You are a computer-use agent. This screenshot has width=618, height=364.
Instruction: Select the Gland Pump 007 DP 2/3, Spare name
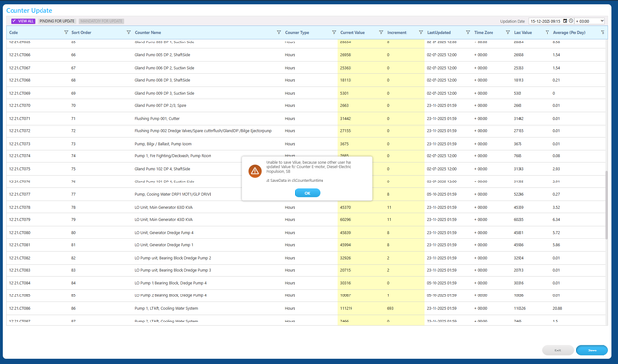[x=161, y=105]
